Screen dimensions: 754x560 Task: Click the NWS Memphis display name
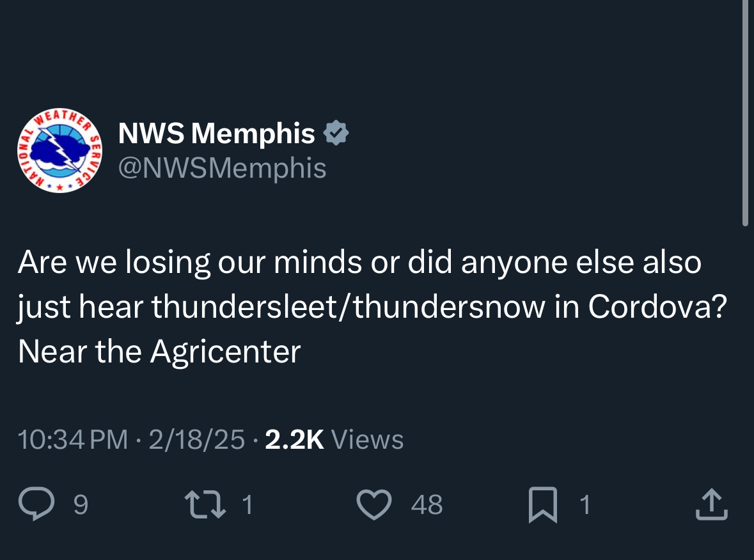217,134
